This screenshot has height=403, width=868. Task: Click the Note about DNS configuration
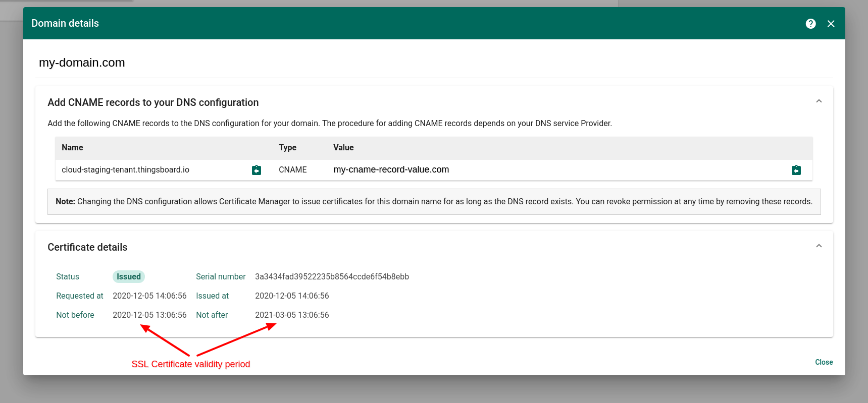[x=434, y=202]
